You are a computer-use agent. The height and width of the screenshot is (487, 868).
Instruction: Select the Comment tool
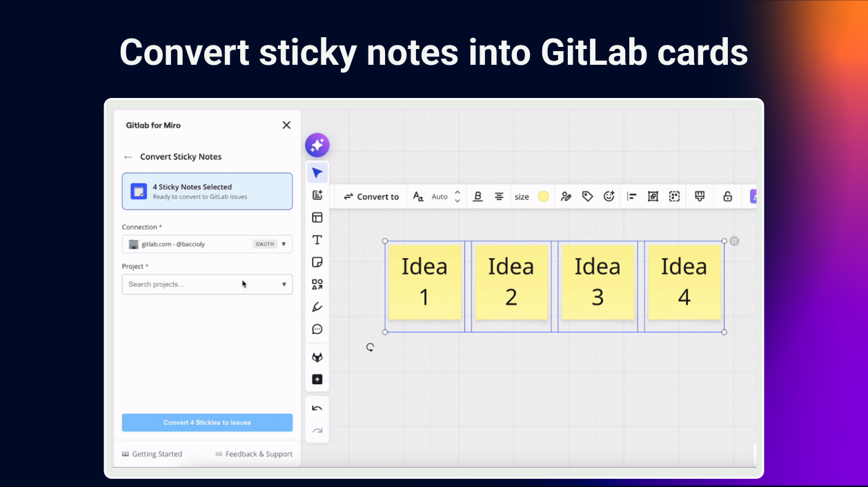pos(317,329)
